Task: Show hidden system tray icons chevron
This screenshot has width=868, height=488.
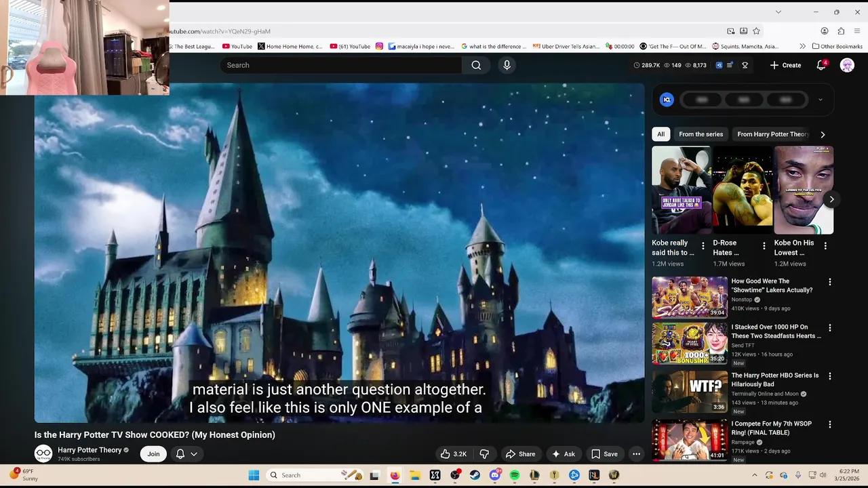Action: click(754, 475)
